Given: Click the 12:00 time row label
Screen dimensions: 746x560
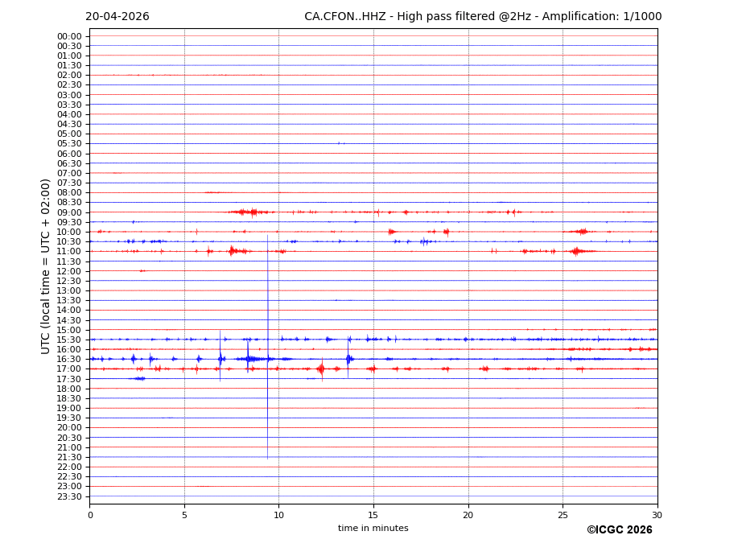Looking at the screenshot, I should click(x=69, y=271).
